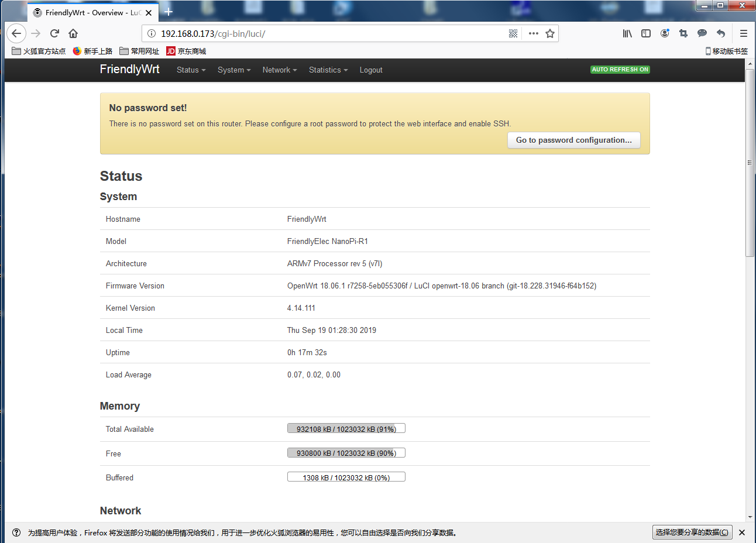
Task: Show site information icon in address bar
Action: click(152, 33)
